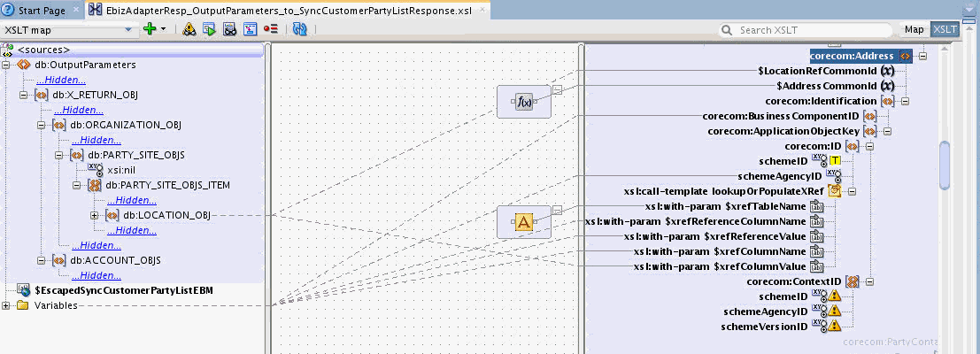
Task: Click the Test map green play icon
Action: pyautogui.click(x=209, y=28)
